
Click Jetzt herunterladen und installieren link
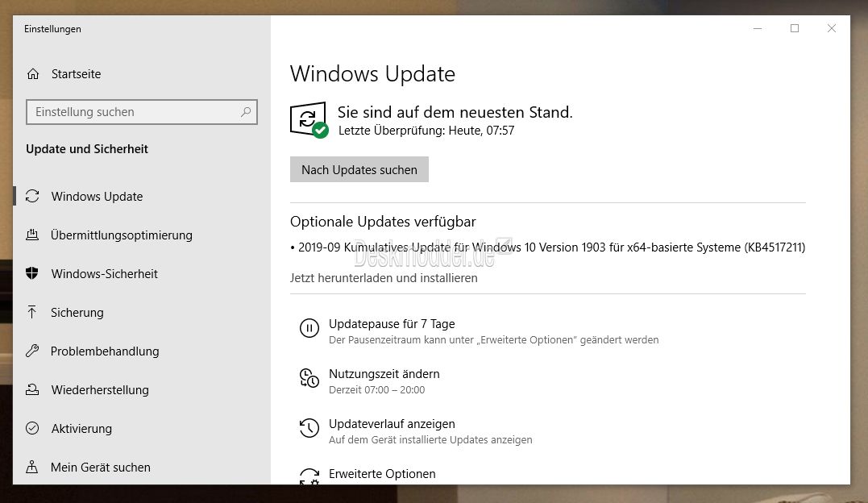point(384,278)
